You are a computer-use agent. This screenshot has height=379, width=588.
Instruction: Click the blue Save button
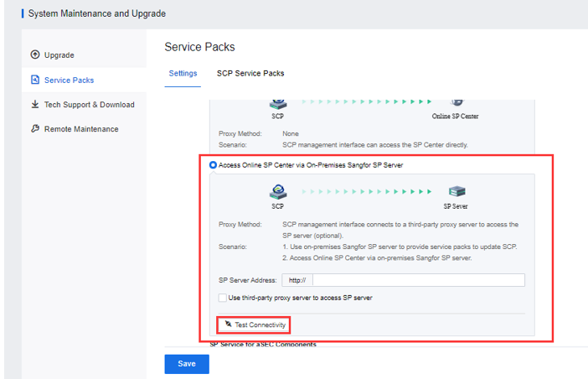click(187, 364)
